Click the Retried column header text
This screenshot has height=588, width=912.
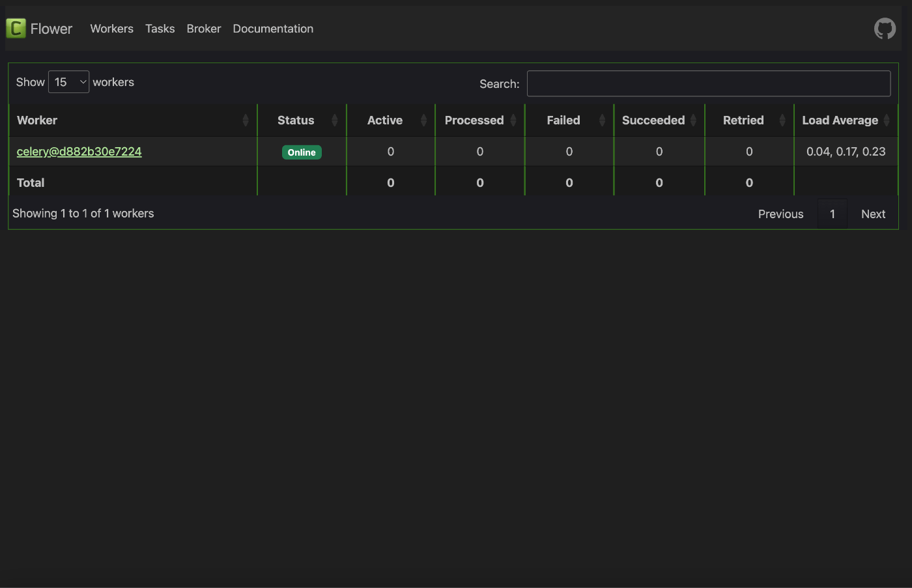743,120
